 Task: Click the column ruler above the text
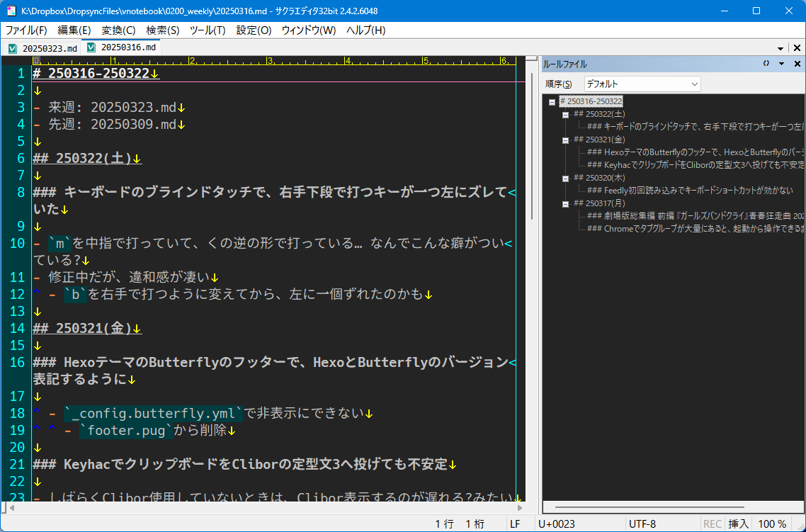[x=274, y=61]
